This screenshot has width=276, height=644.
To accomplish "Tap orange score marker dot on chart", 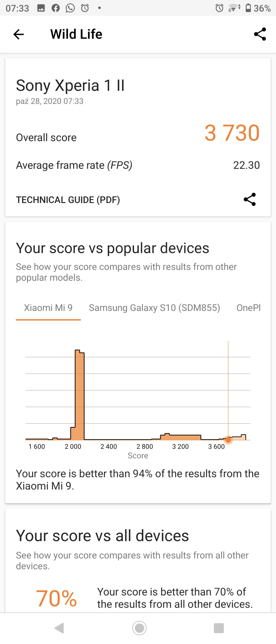I will click(x=228, y=440).
